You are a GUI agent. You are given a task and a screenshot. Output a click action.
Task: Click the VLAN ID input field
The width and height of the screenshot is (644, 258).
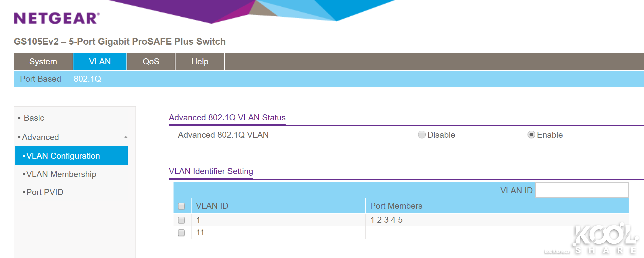click(x=582, y=190)
